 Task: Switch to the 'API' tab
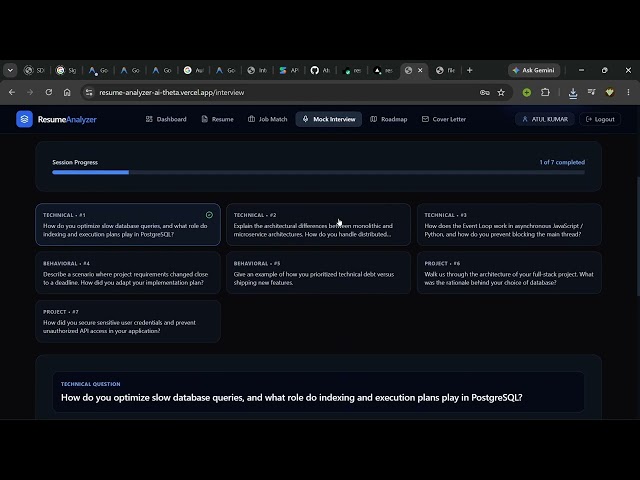point(289,70)
